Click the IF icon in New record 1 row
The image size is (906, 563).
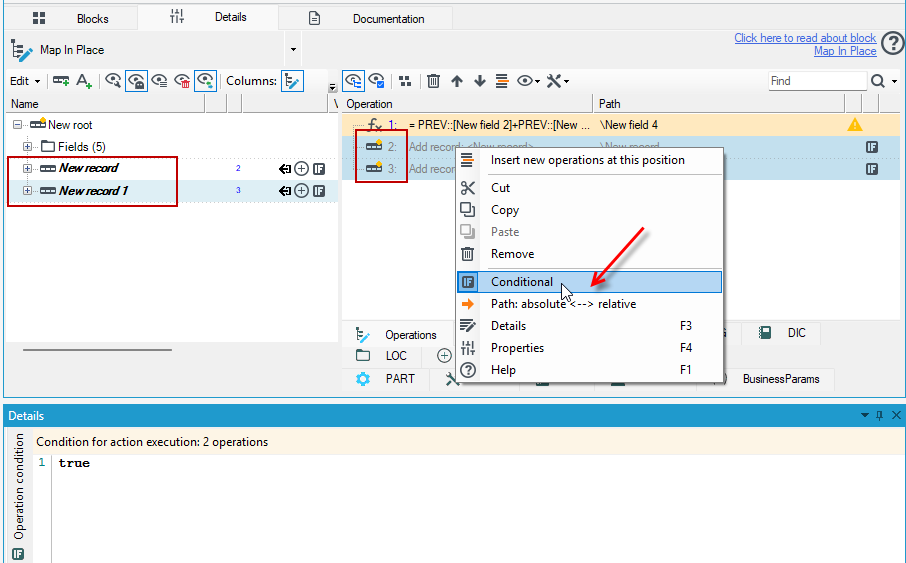pos(319,191)
